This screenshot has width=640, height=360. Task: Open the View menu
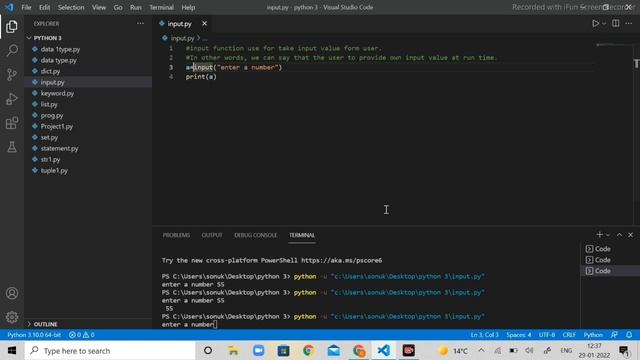[99, 7]
